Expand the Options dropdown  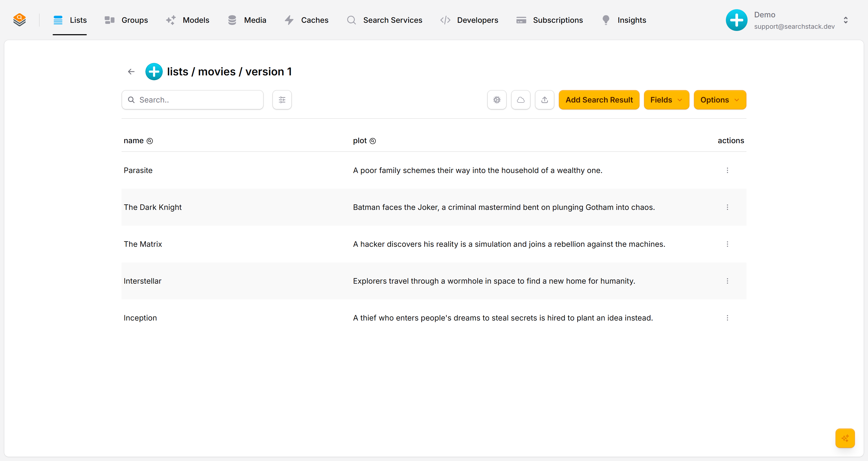click(x=720, y=100)
